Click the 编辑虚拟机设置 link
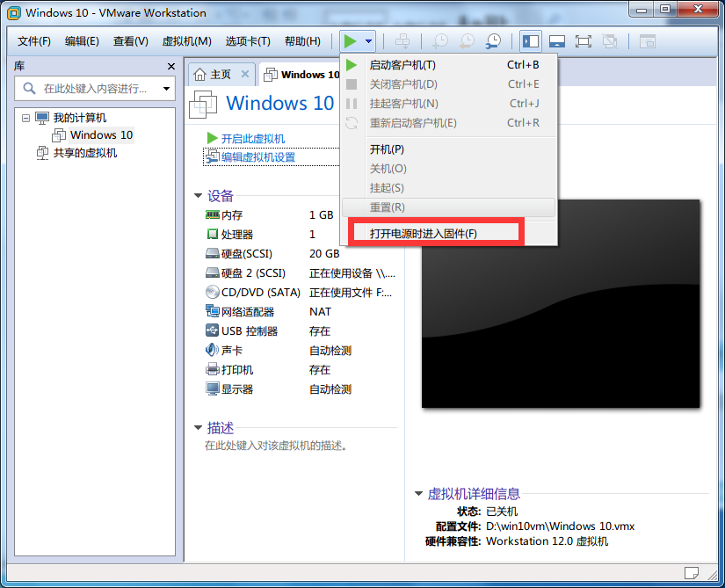This screenshot has height=588, width=725. pyautogui.click(x=257, y=157)
